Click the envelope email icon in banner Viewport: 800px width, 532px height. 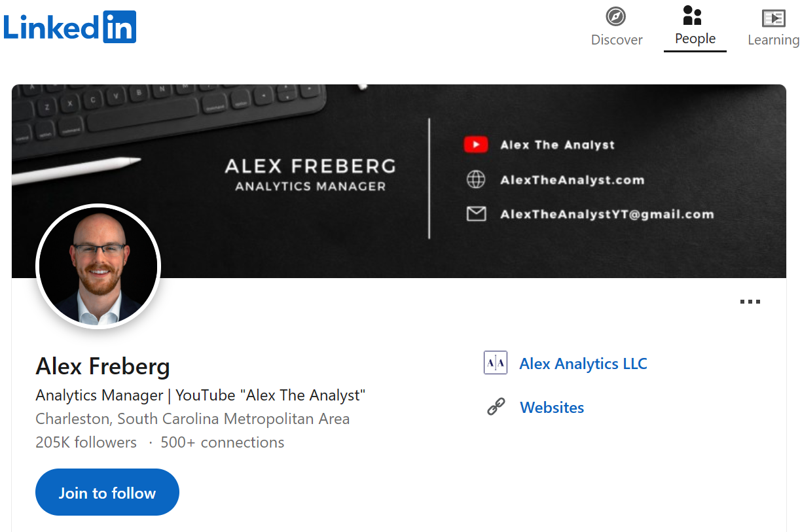click(476, 213)
